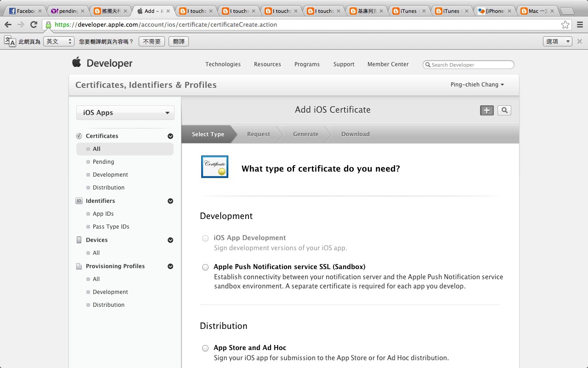This screenshot has height=368, width=588.
Task: Collapse the Identifiers section chevron
Action: click(x=170, y=201)
